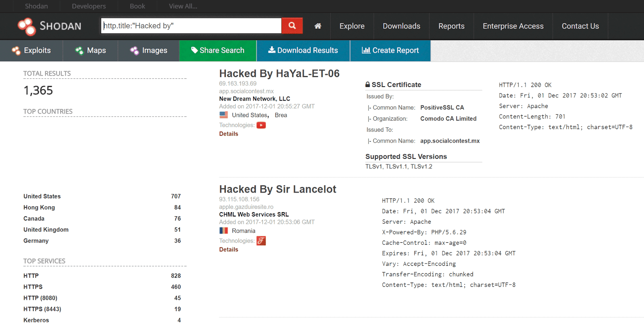The height and width of the screenshot is (324, 644).
Task: Open the Reports menu item
Action: tap(451, 26)
